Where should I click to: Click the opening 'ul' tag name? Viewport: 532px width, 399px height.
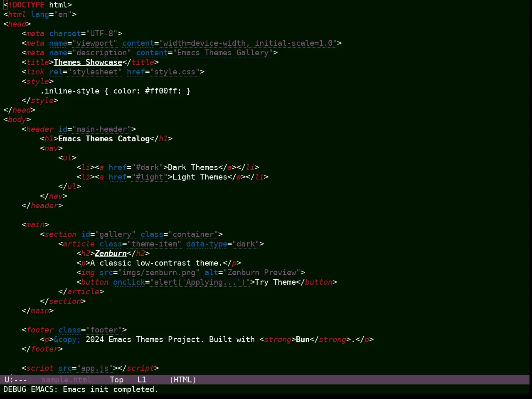click(67, 158)
